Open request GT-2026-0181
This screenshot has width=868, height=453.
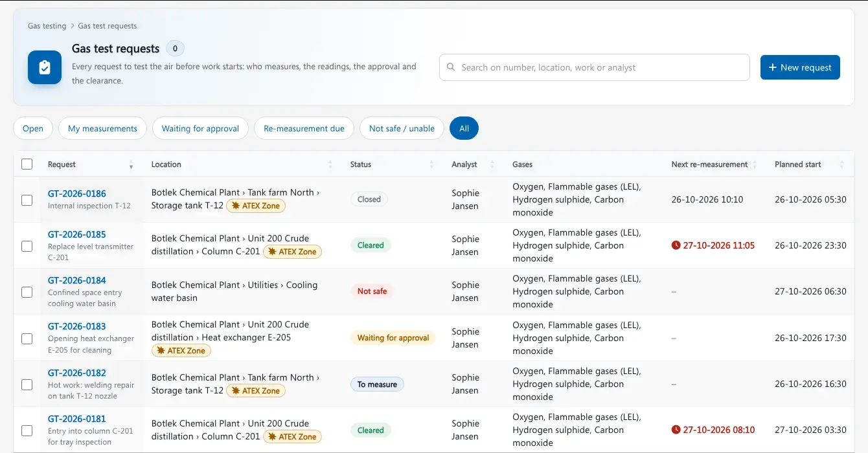coord(77,419)
